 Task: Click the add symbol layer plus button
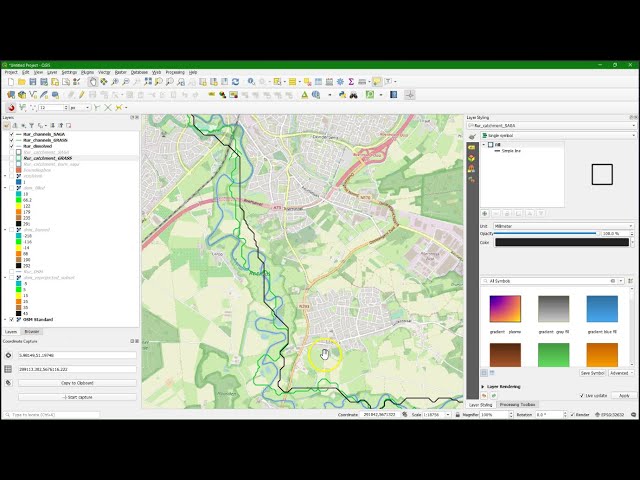pyautogui.click(x=485, y=213)
